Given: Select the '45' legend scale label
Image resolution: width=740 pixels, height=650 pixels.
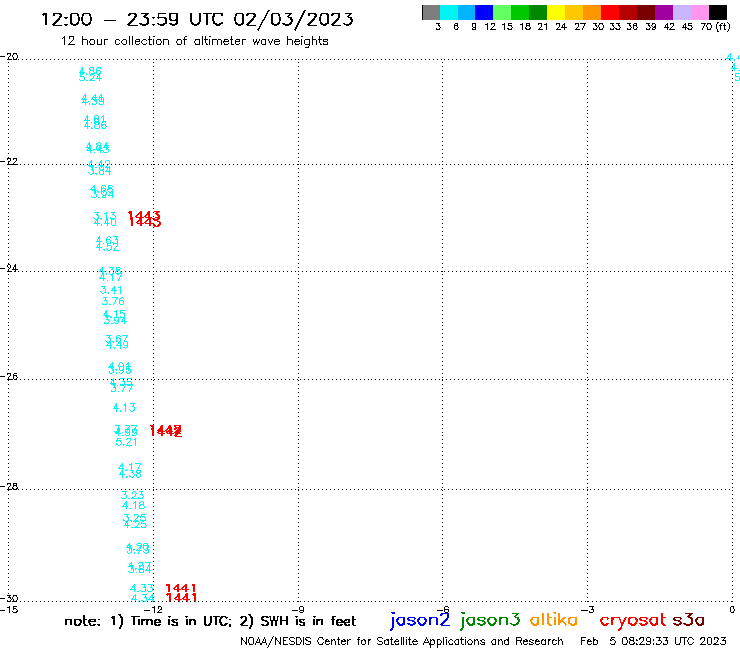Looking at the screenshot, I should coord(687,27).
